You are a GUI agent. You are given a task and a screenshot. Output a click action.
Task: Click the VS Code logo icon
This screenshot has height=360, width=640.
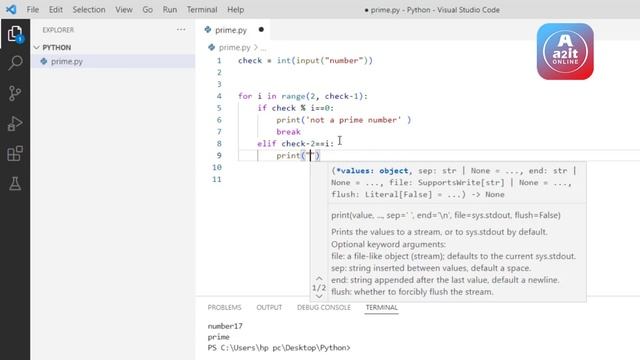click(x=11, y=9)
